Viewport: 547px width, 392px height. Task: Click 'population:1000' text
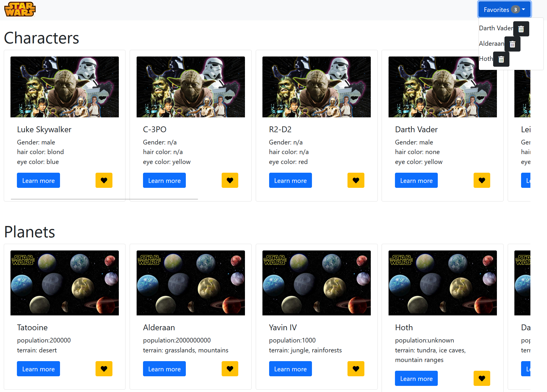click(x=292, y=340)
